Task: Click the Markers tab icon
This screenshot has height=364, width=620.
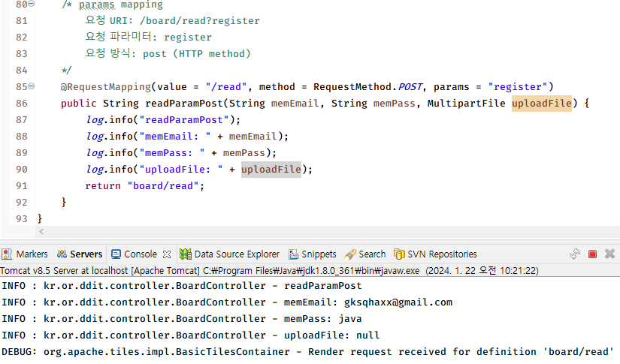Action: pyautogui.click(x=7, y=254)
